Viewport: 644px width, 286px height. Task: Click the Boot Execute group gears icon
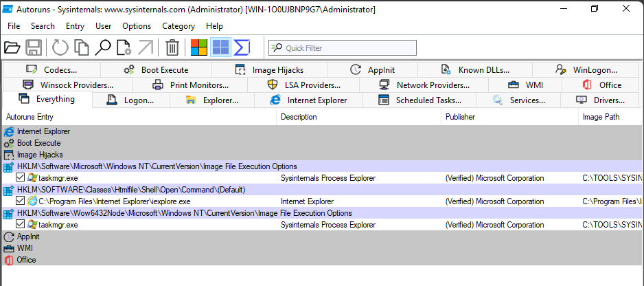9,143
